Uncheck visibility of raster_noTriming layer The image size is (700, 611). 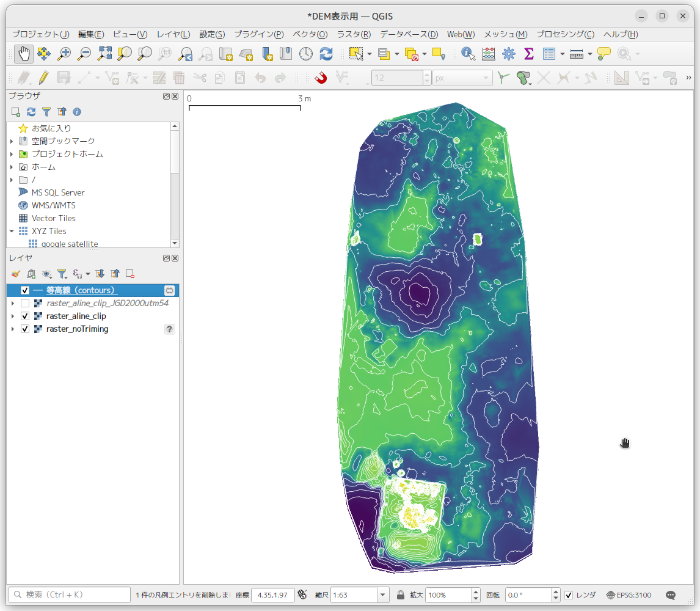25,329
